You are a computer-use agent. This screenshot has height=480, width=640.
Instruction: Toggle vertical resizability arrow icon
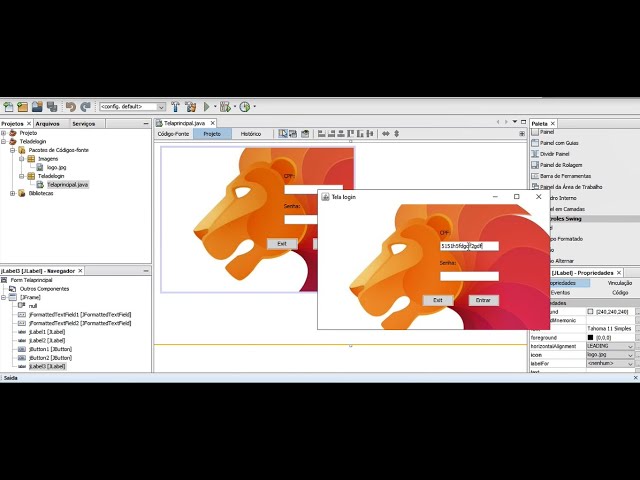click(x=396, y=133)
